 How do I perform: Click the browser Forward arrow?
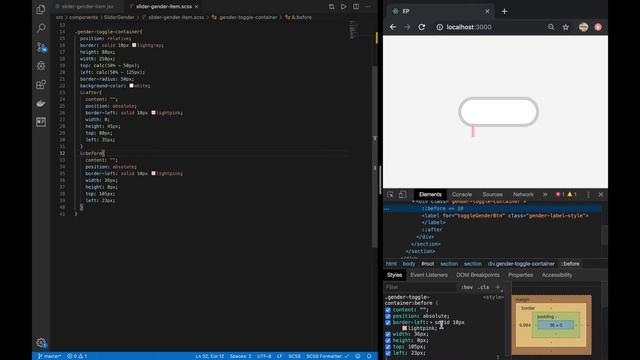coord(407,27)
